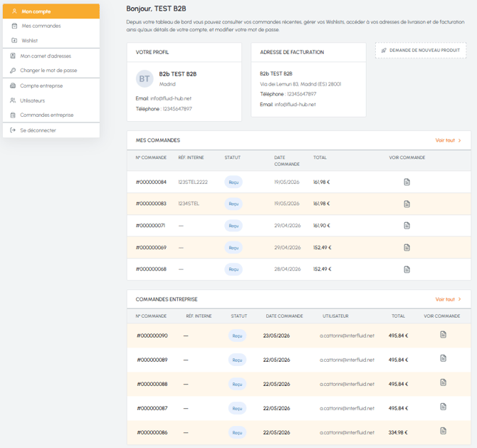View company order #000000087 document icon
This screenshot has width=477, height=448.
[x=444, y=407]
